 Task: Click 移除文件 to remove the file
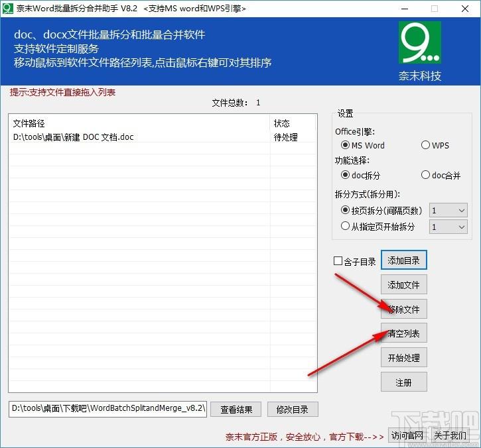(403, 309)
